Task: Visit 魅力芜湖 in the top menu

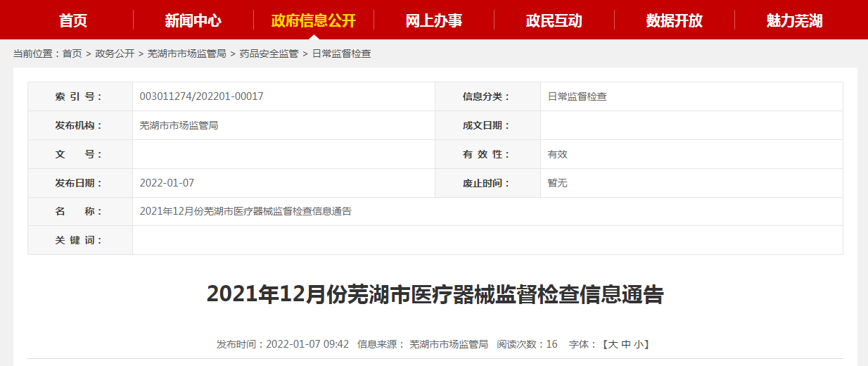Action: tap(795, 20)
